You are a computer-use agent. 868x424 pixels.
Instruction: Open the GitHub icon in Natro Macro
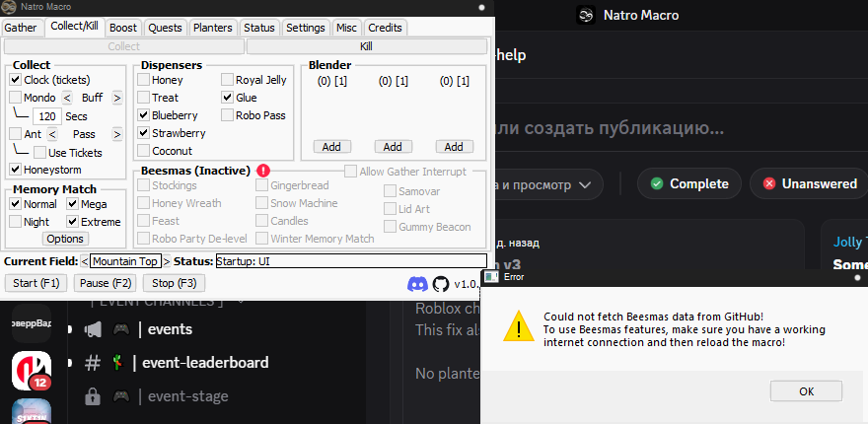coord(441,284)
